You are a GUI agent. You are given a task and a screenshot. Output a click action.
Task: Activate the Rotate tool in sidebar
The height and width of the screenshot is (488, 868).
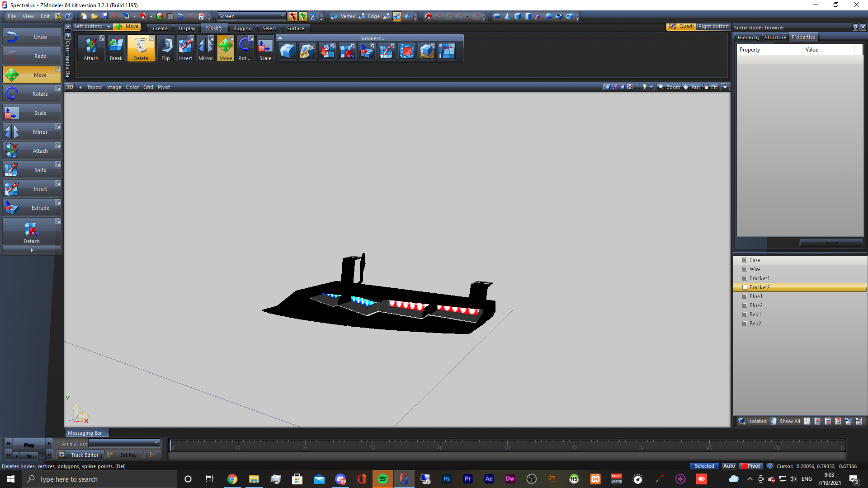click(32, 94)
